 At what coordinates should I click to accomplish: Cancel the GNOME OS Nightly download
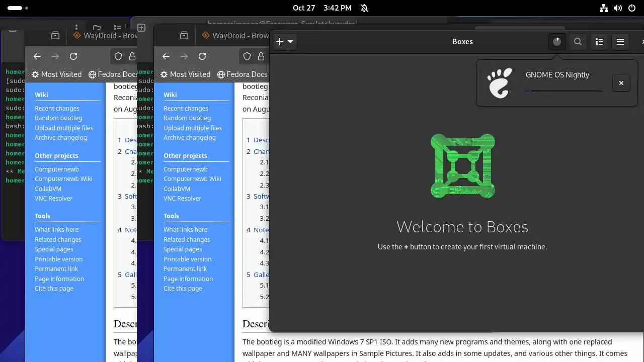621,83
